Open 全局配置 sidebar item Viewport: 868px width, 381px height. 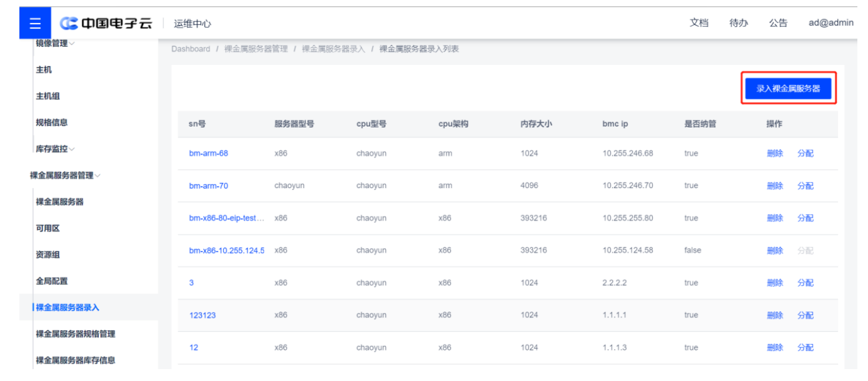[52, 281]
